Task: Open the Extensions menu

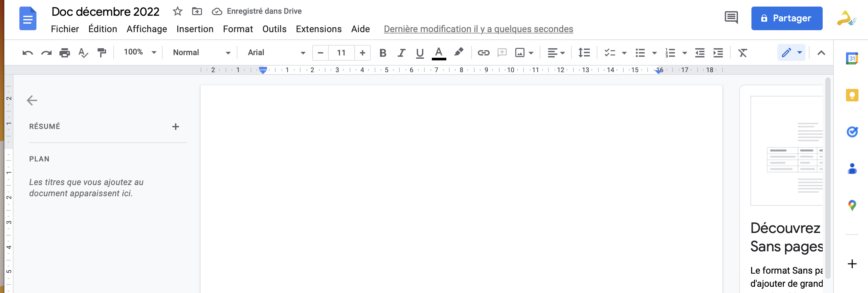Action: pyautogui.click(x=319, y=29)
